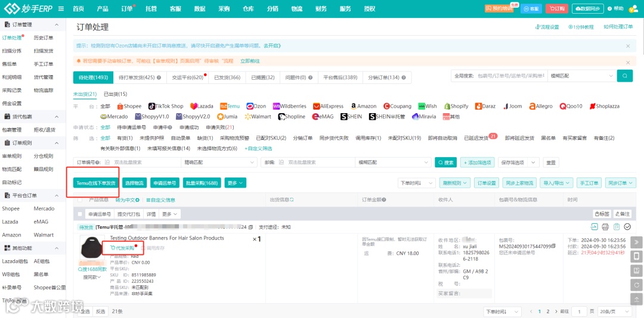Dismiss the blue Ozon notification banner
The height and width of the screenshot is (318, 644).
(x=628, y=46)
